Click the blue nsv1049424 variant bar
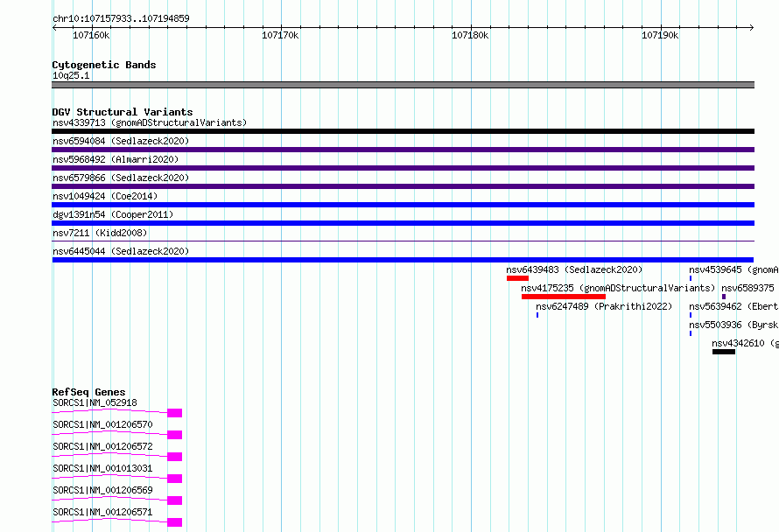 tap(403, 205)
